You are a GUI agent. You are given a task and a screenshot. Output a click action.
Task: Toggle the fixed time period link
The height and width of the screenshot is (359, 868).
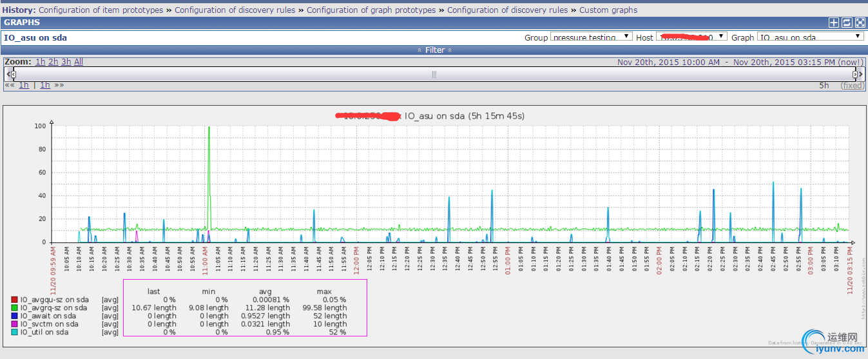click(x=852, y=86)
